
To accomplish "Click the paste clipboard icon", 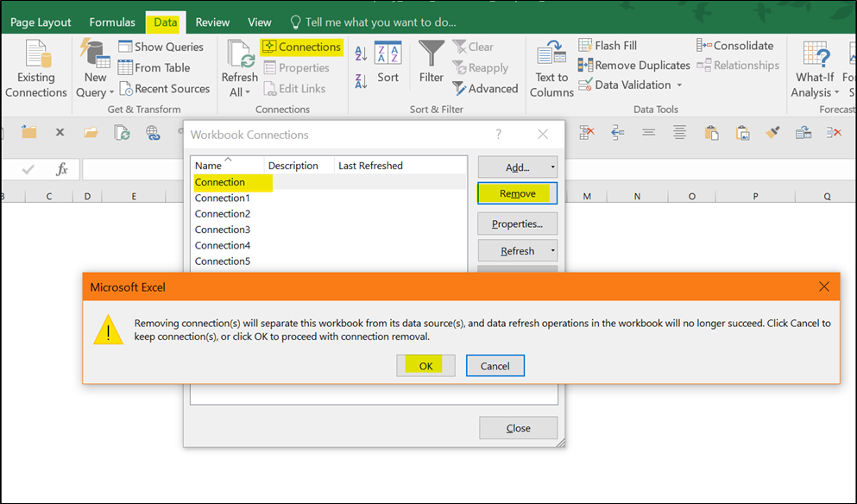I will [x=711, y=132].
